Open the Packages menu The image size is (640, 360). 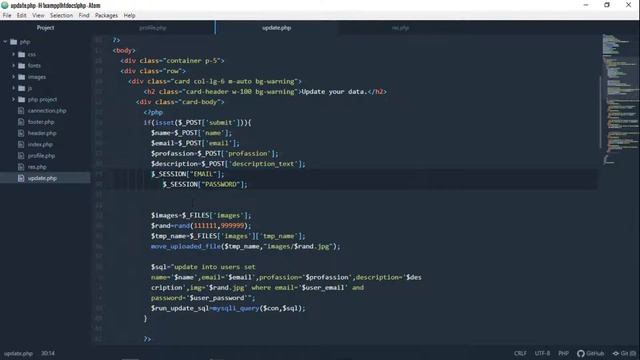[x=106, y=16]
